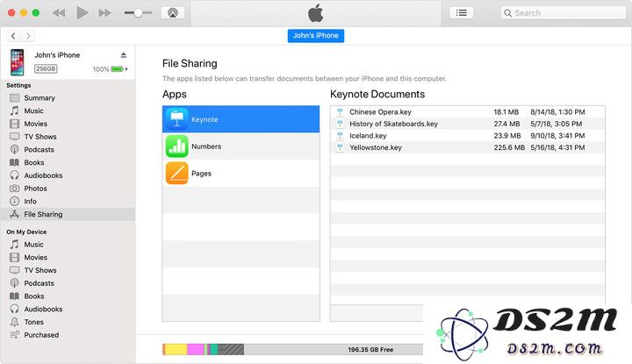Click the Yellowstone.key file icon
The image size is (632, 364).
point(340,147)
